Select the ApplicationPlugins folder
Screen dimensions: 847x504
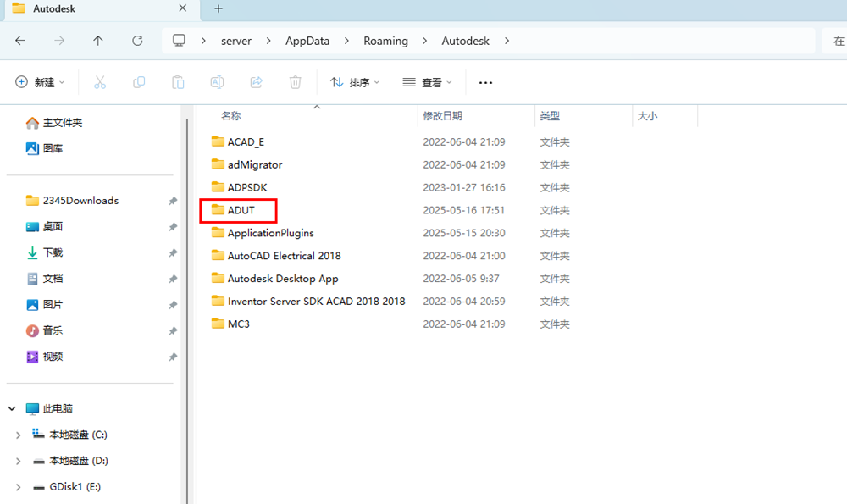(263, 233)
